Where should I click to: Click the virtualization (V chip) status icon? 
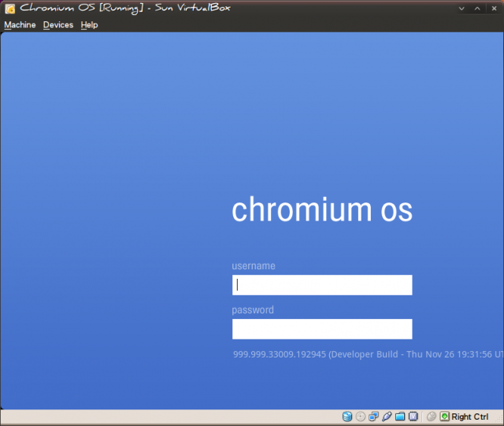click(413, 417)
